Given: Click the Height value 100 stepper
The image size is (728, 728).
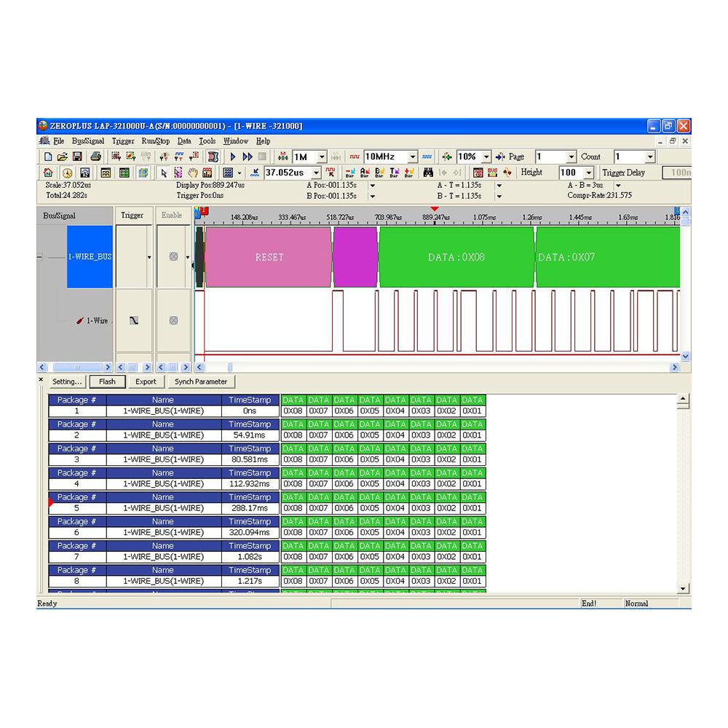Looking at the screenshot, I should tap(588, 173).
